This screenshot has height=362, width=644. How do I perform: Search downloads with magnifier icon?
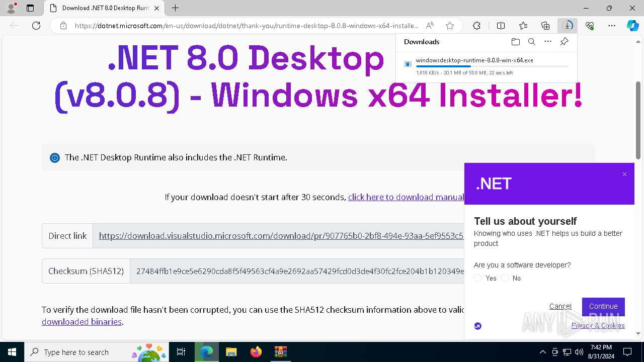[532, 42]
